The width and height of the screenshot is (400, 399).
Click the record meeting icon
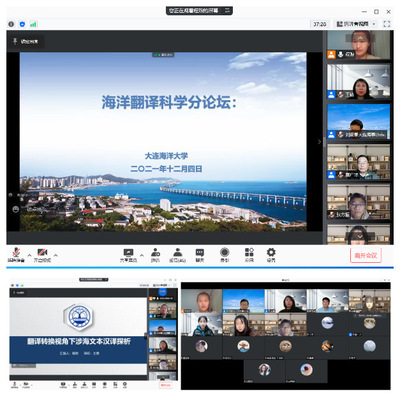pyautogui.click(x=225, y=255)
